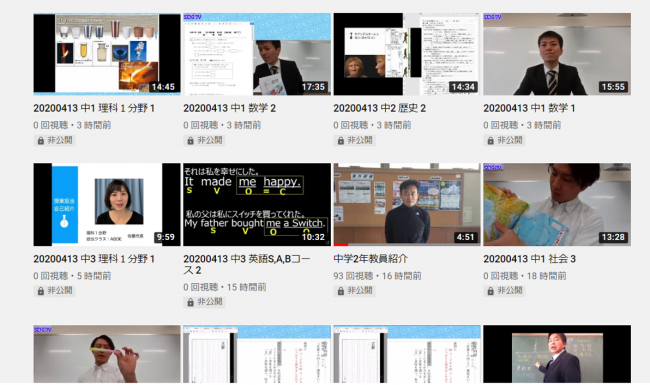Open the video titled 20200413 中1 理科 1 分野 1

coord(94,109)
